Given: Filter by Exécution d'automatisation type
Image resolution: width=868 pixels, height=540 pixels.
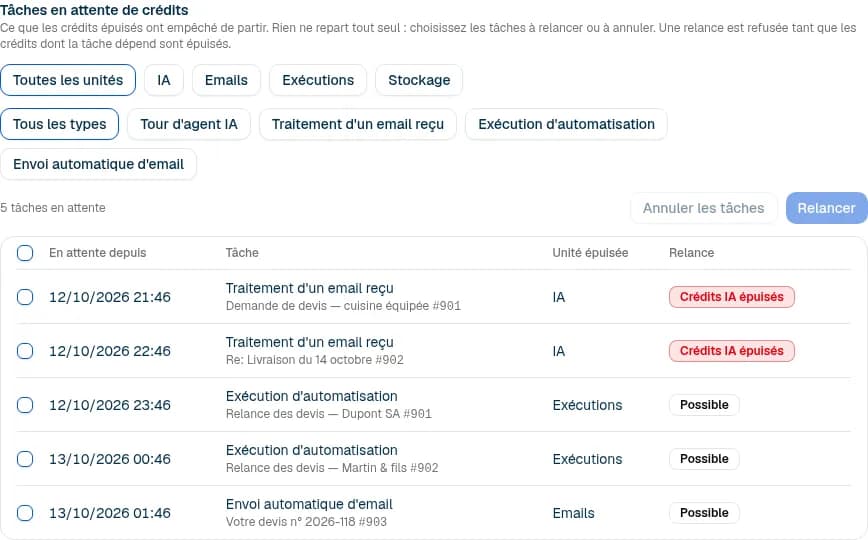Looking at the screenshot, I should pos(566,124).
